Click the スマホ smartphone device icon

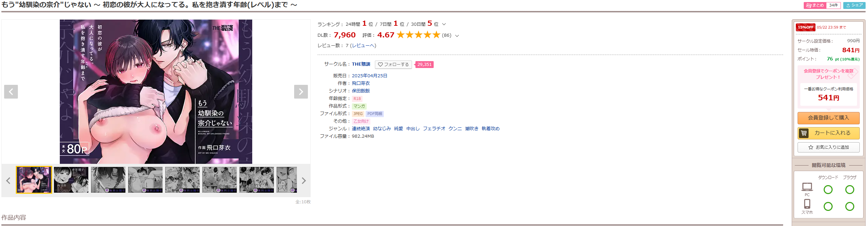tap(807, 204)
